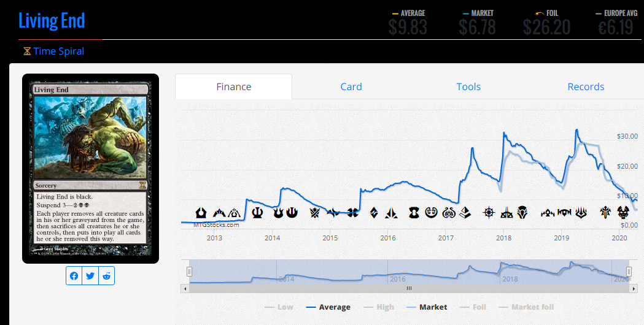Click the Battle for Zendikar set marker
The height and width of the screenshot is (325, 644).
[x=374, y=213]
